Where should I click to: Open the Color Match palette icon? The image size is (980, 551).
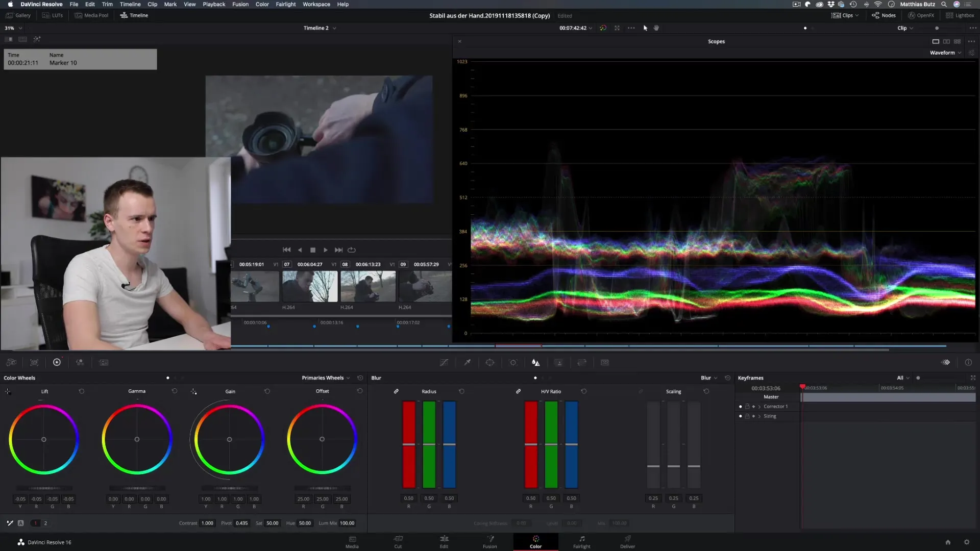(34, 362)
